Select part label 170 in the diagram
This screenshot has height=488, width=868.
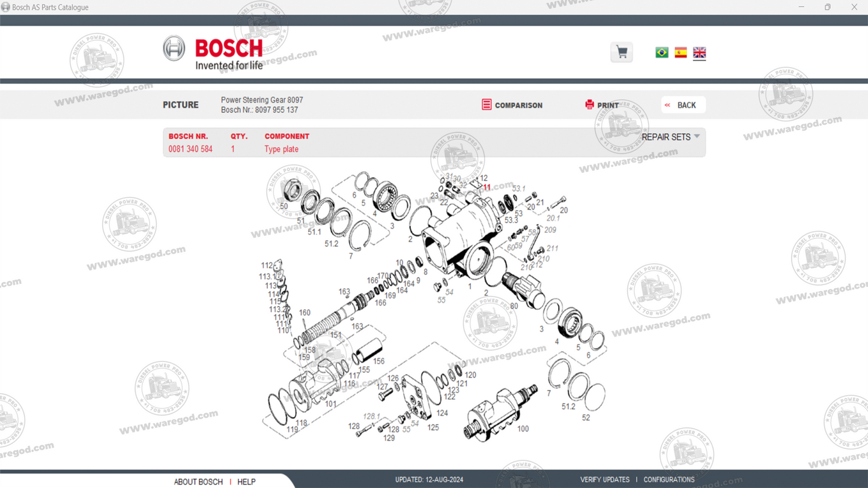point(382,276)
